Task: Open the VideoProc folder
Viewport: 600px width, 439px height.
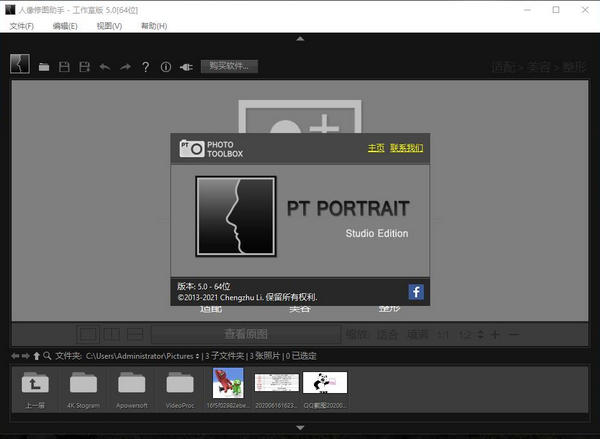Action: click(180, 390)
